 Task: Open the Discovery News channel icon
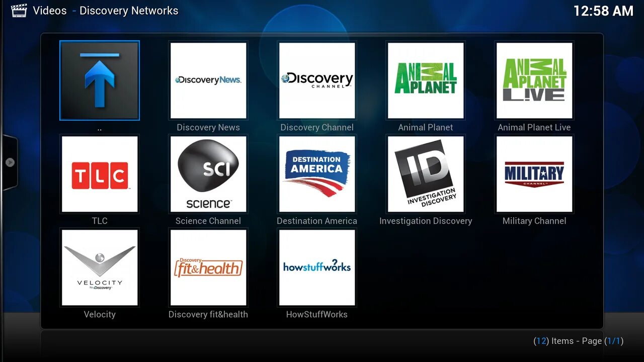[x=208, y=80]
